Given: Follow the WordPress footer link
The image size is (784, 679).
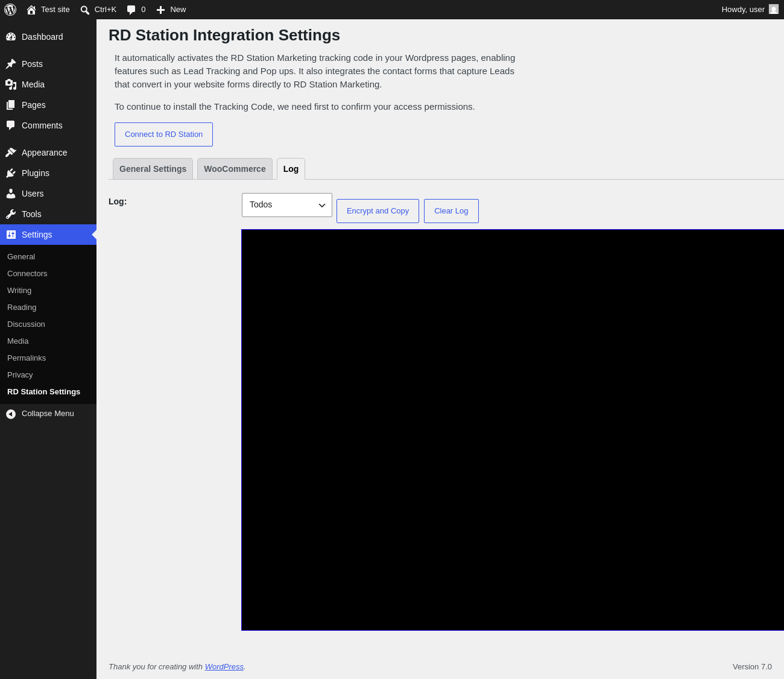Looking at the screenshot, I should 224,667.
